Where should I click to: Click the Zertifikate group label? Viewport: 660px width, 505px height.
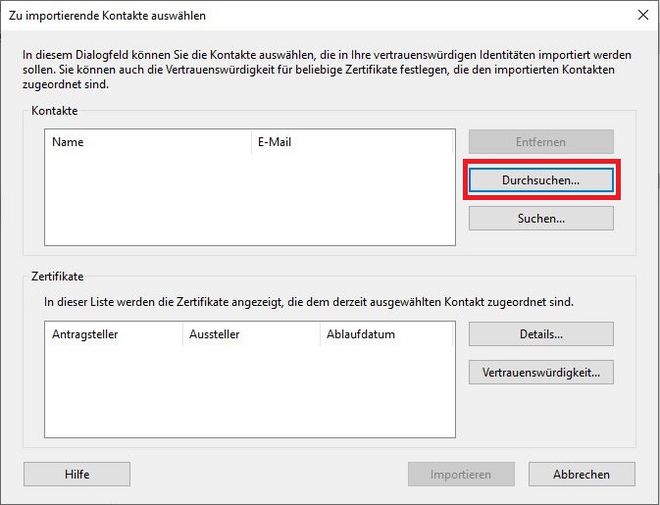tap(58, 276)
